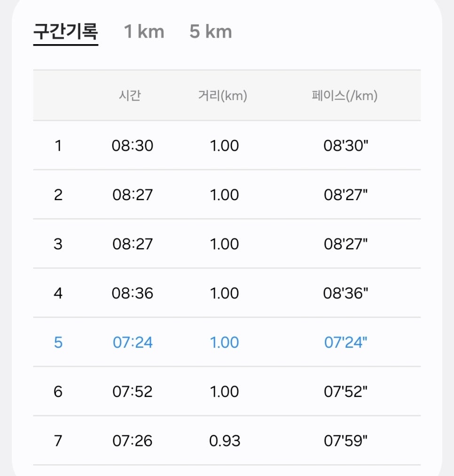Select the 5 km tab

(211, 31)
